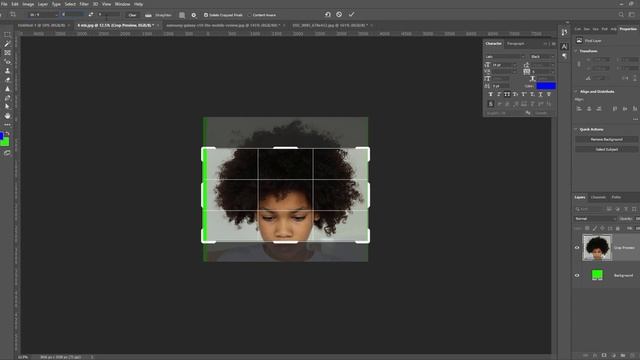Open layer blending mode Normal dropdown

(595, 219)
